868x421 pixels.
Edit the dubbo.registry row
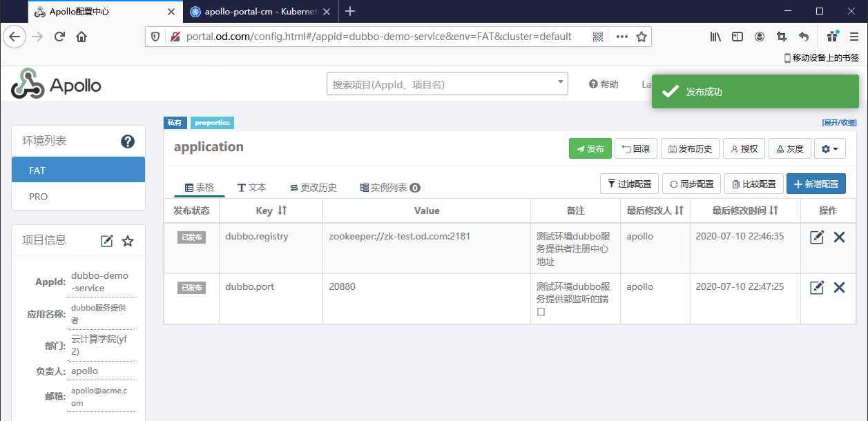(x=817, y=237)
